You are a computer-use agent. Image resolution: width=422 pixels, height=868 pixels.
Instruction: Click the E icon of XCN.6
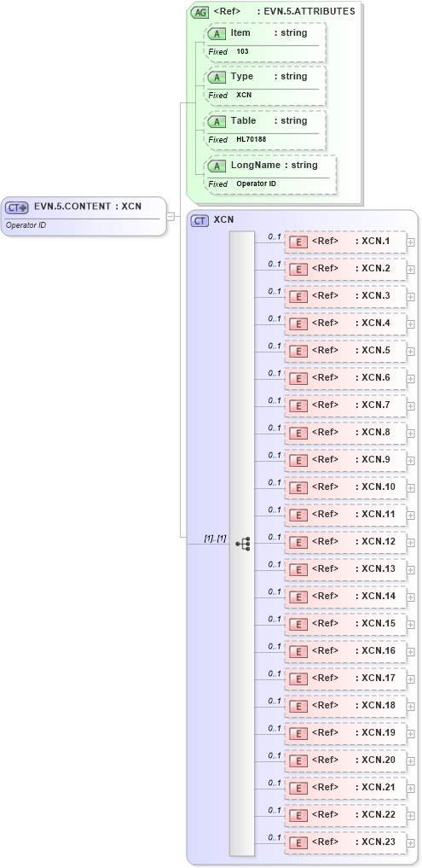point(298,378)
